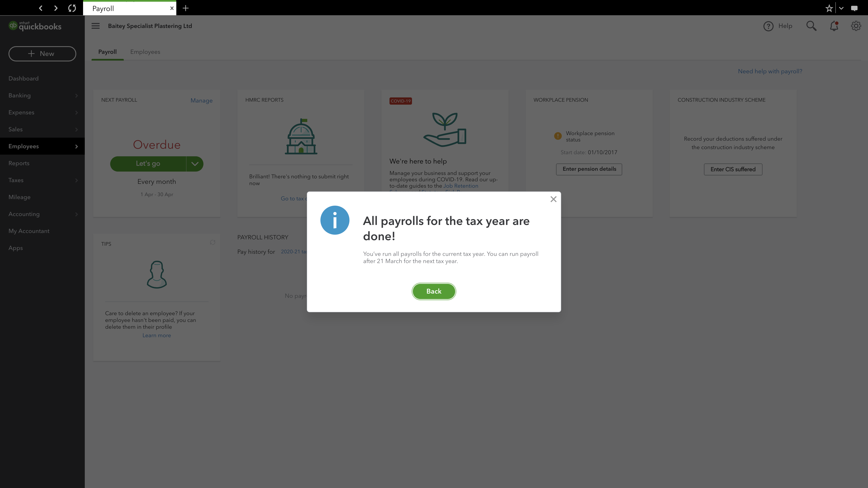Click the Enter CIS suffered button
Viewport: 868px width, 488px height.
733,169
